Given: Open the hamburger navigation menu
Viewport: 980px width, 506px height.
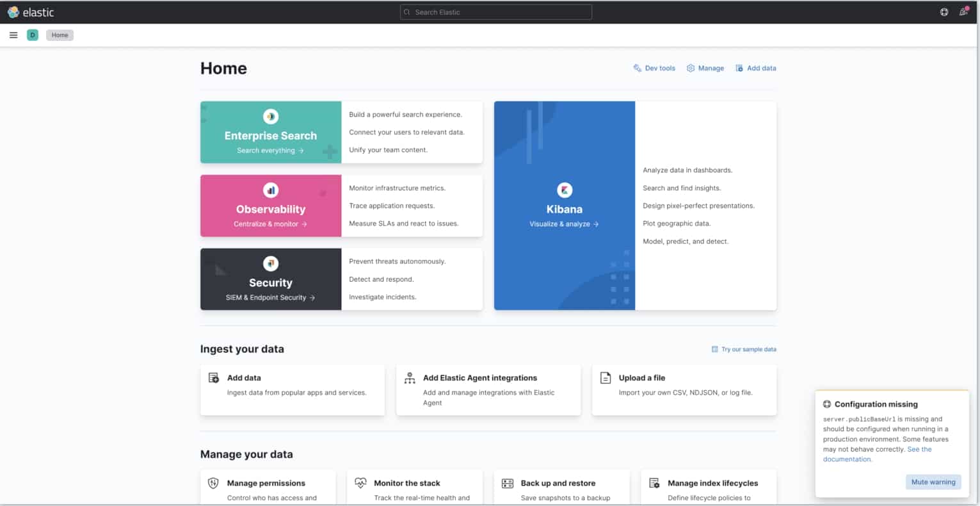Looking at the screenshot, I should point(13,35).
